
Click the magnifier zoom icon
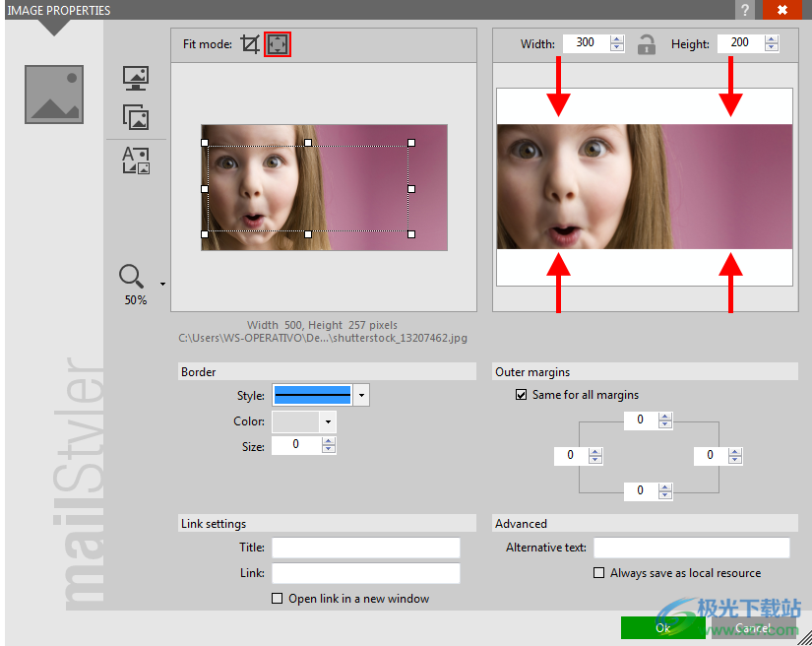click(x=132, y=277)
